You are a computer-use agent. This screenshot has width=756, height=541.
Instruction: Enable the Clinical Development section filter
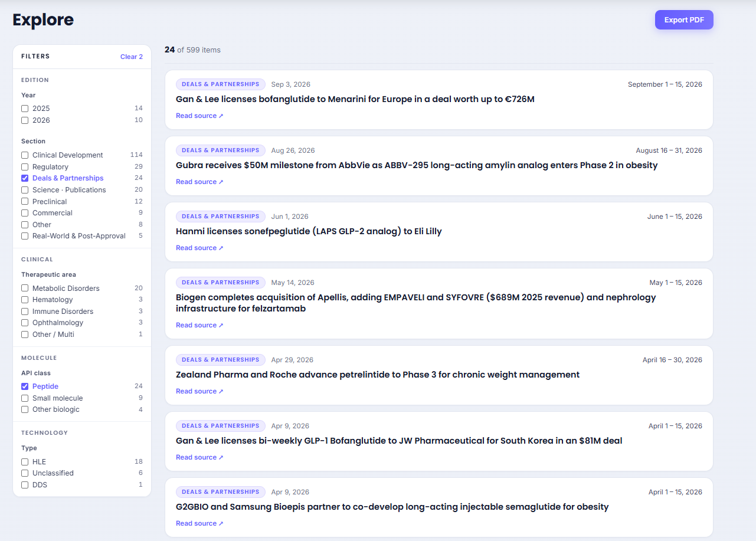tap(25, 155)
